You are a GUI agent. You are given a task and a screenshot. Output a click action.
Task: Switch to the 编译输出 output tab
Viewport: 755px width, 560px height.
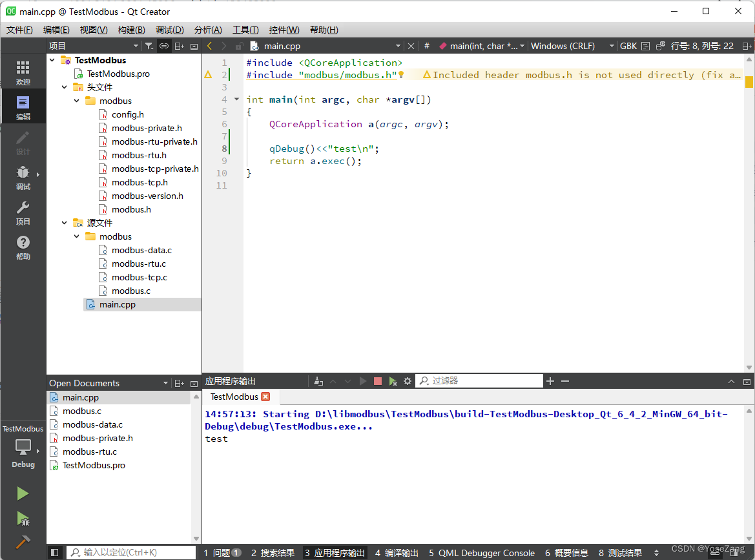click(x=395, y=553)
